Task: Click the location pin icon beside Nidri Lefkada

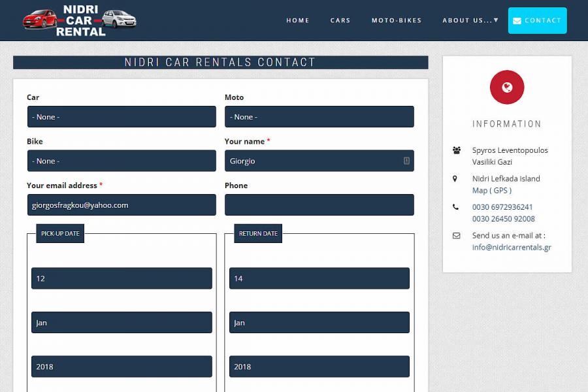Action: (455, 178)
